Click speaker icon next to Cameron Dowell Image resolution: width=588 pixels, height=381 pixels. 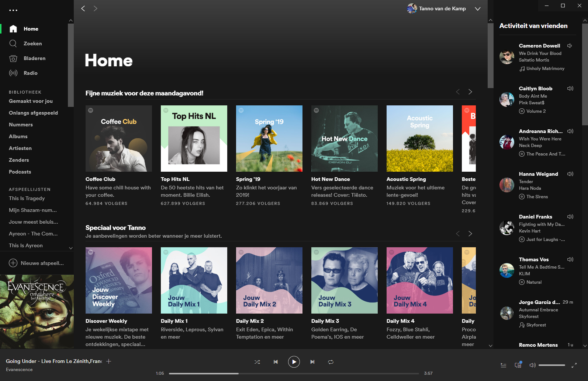(570, 46)
